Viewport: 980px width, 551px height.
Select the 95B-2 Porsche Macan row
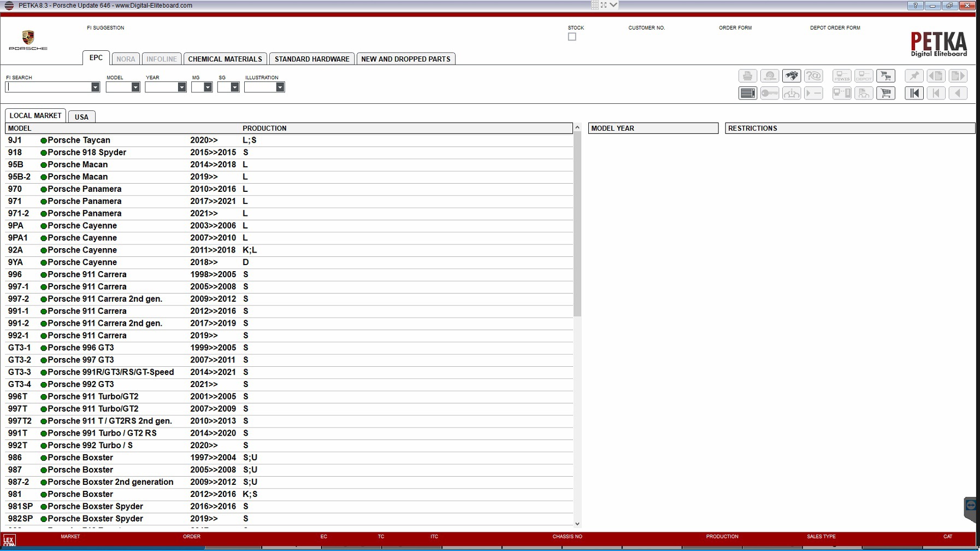pyautogui.click(x=289, y=177)
